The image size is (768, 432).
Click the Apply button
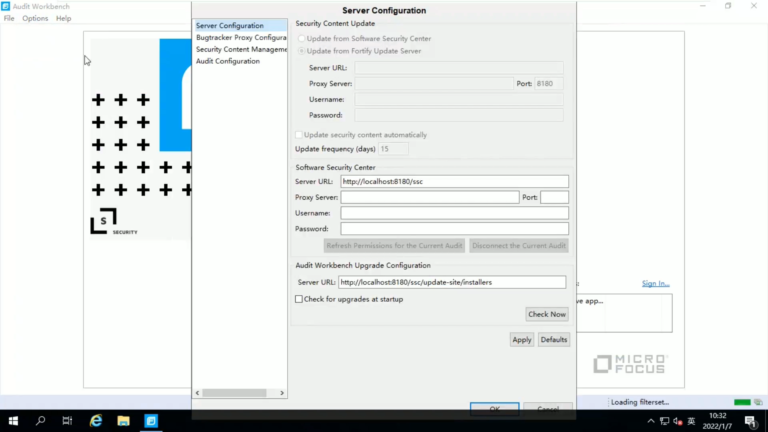click(x=522, y=339)
